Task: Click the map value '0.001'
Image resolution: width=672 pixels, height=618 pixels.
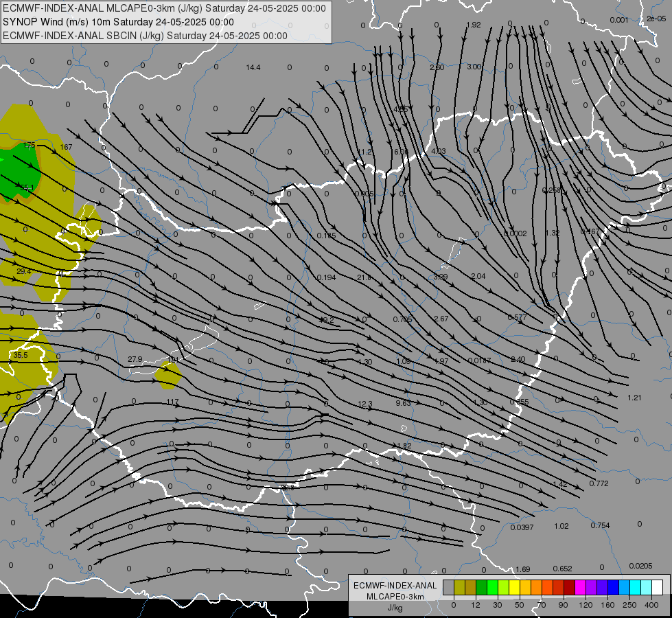Action: (619, 20)
